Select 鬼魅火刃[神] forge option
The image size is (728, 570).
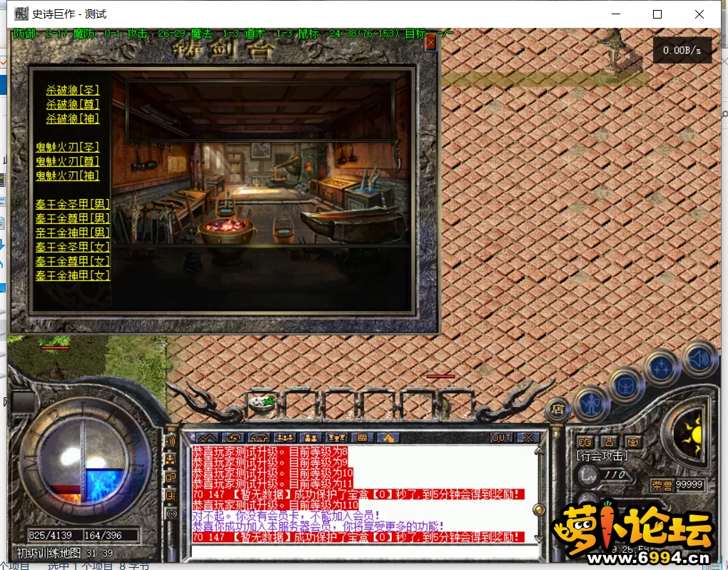pyautogui.click(x=67, y=176)
